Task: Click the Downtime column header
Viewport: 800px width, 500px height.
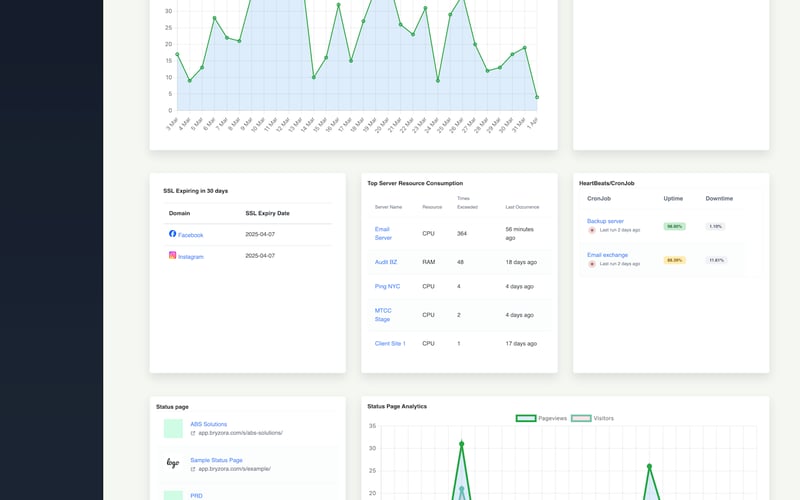Action: click(x=719, y=198)
